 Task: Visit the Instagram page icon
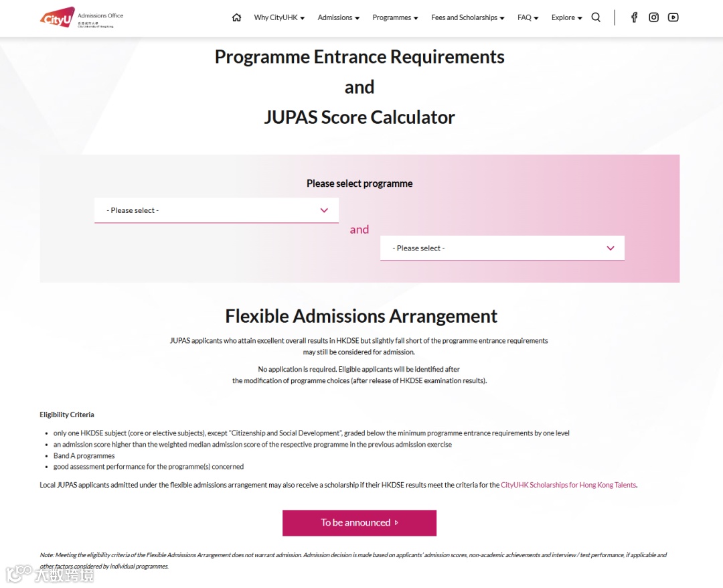(x=653, y=17)
